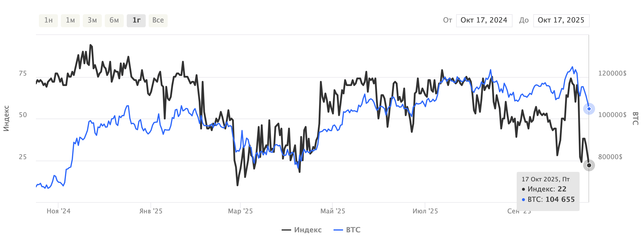Toggle the Индекс series in legend
This screenshot has width=644, height=243.
click(x=308, y=230)
